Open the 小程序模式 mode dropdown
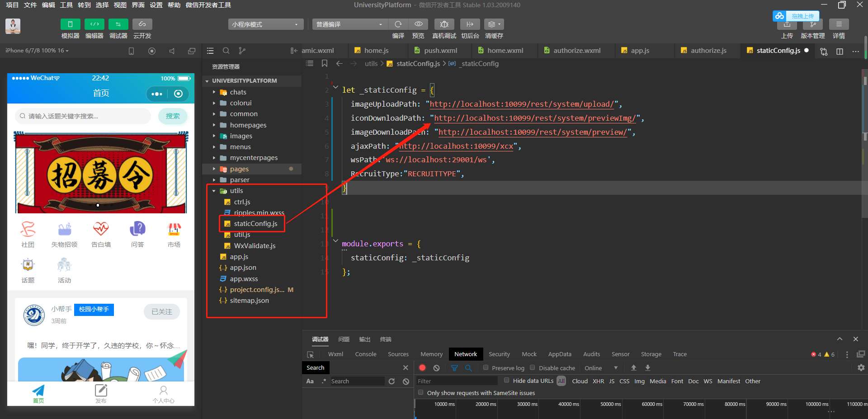Viewport: 868px width, 419px height. coord(265,24)
